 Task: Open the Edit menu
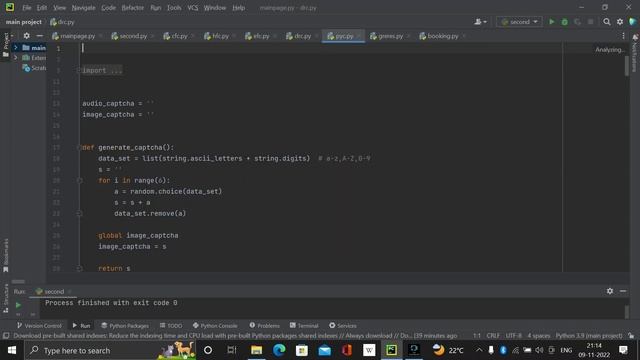pyautogui.click(x=42, y=8)
